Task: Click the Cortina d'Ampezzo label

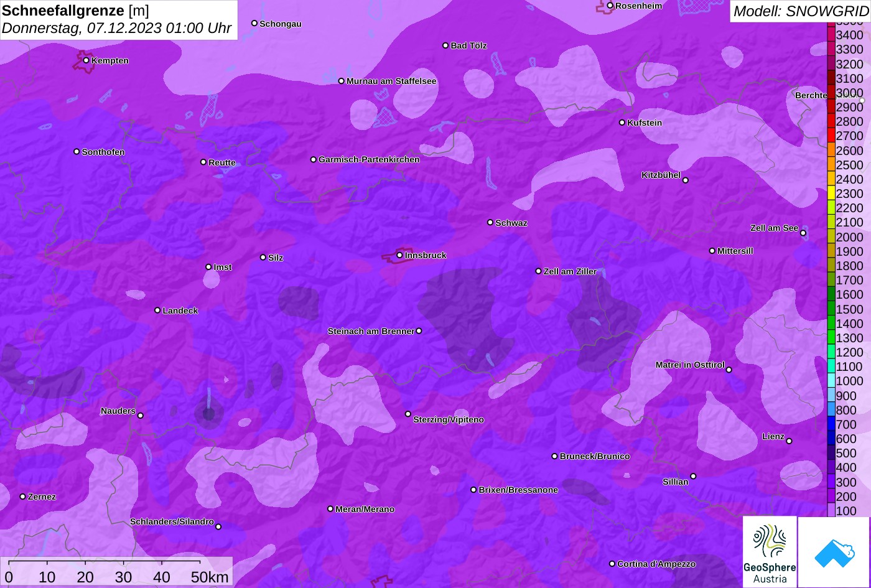Action: [x=656, y=564]
